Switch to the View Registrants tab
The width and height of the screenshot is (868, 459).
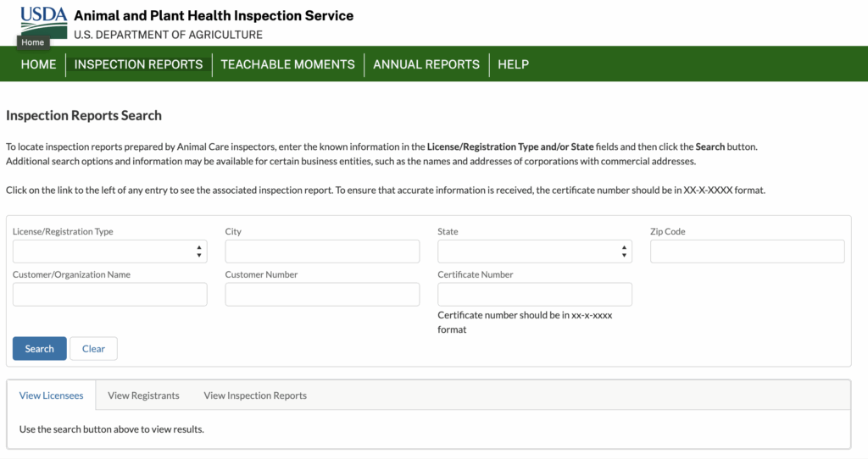(x=143, y=395)
